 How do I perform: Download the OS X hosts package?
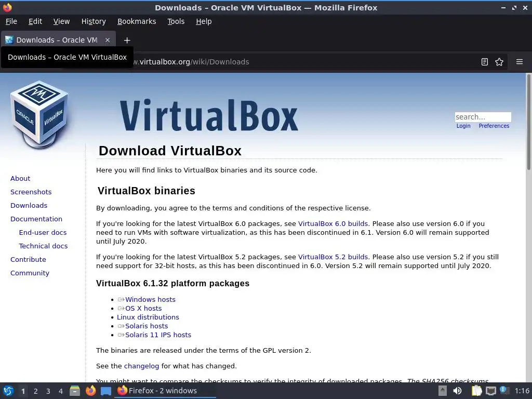pos(143,309)
